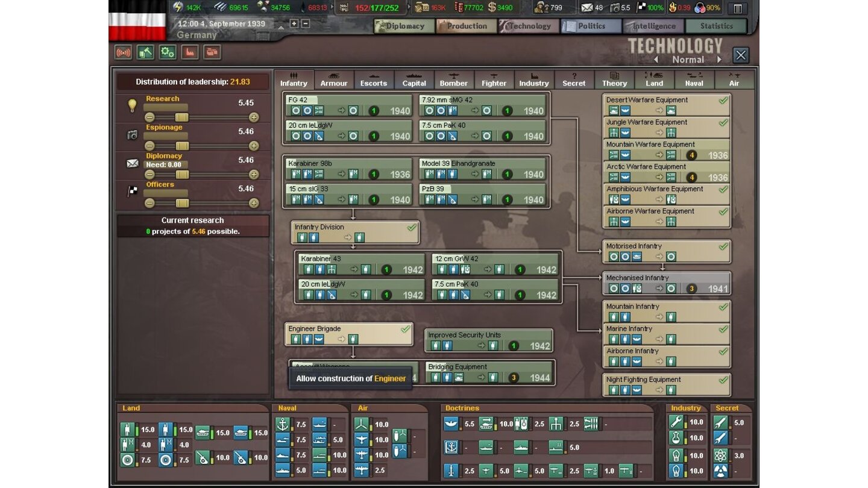Open the Diplomacy screen

pyautogui.click(x=403, y=26)
